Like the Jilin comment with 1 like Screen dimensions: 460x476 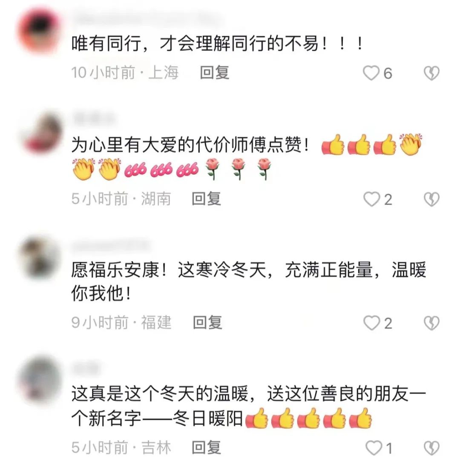coord(374,448)
